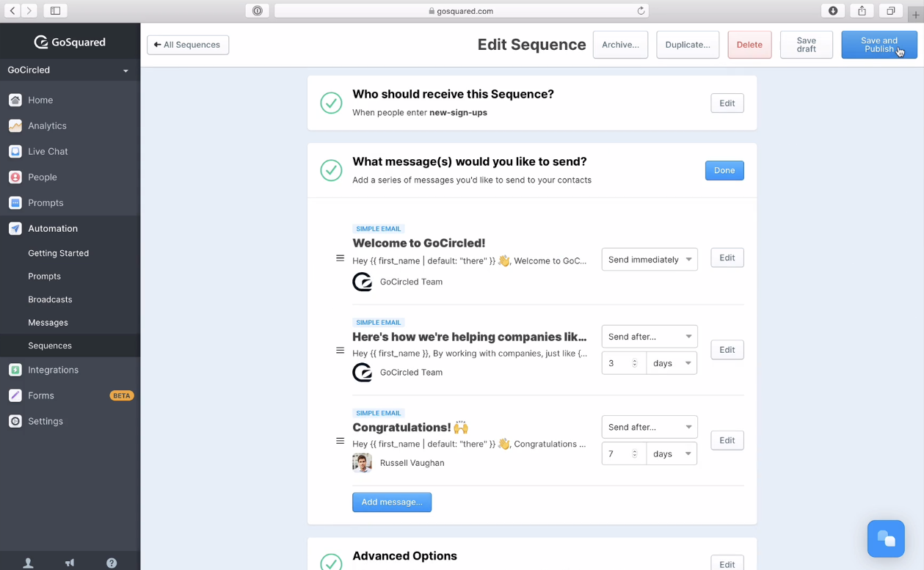Open the Analytics sidebar icon
The image size is (924, 570).
(15, 125)
